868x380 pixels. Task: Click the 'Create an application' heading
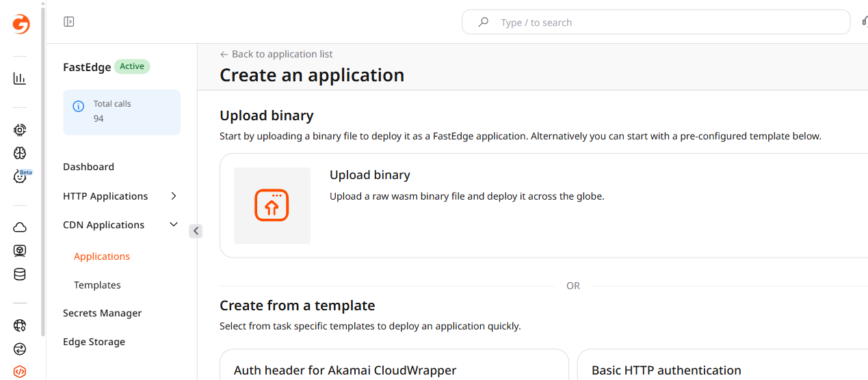click(312, 74)
